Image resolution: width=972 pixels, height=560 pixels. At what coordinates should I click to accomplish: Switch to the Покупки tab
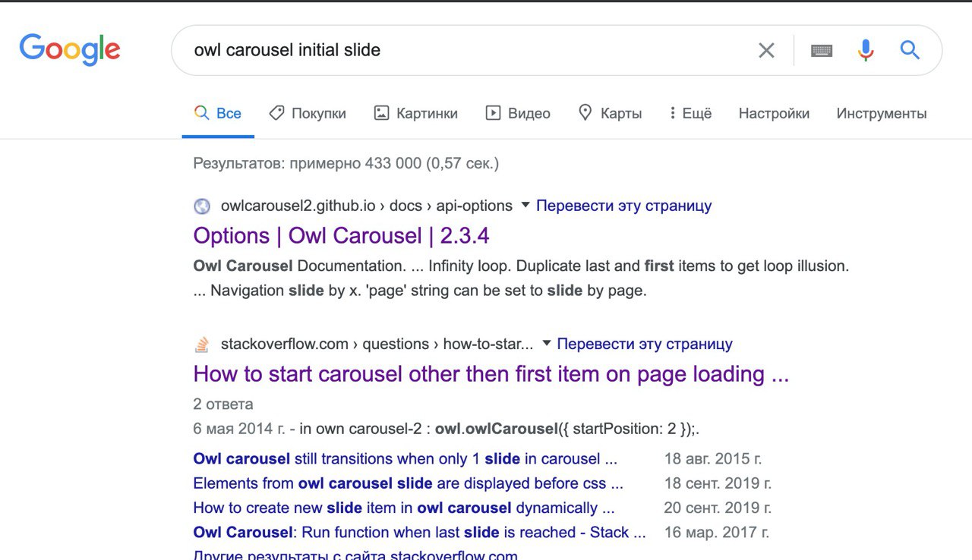click(x=308, y=114)
